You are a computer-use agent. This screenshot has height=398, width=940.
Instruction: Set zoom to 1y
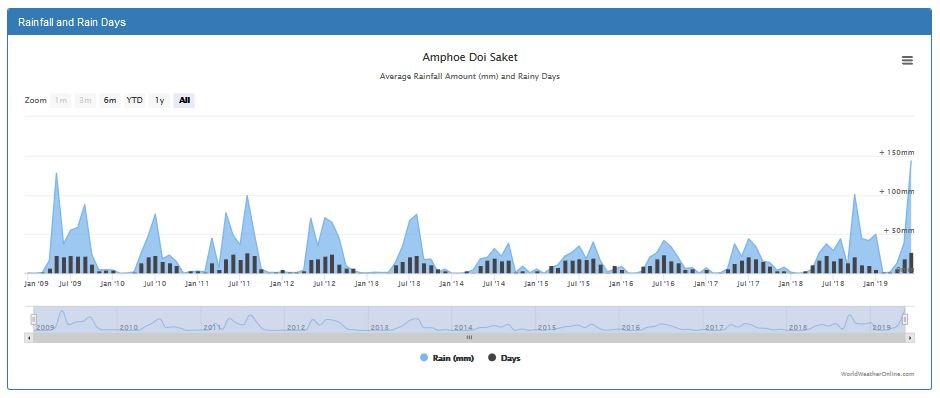(x=159, y=100)
